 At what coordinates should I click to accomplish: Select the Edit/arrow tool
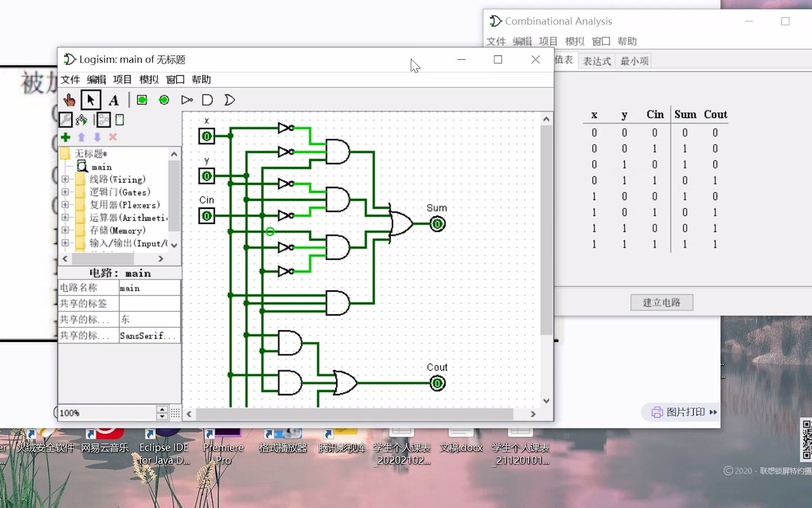point(91,100)
